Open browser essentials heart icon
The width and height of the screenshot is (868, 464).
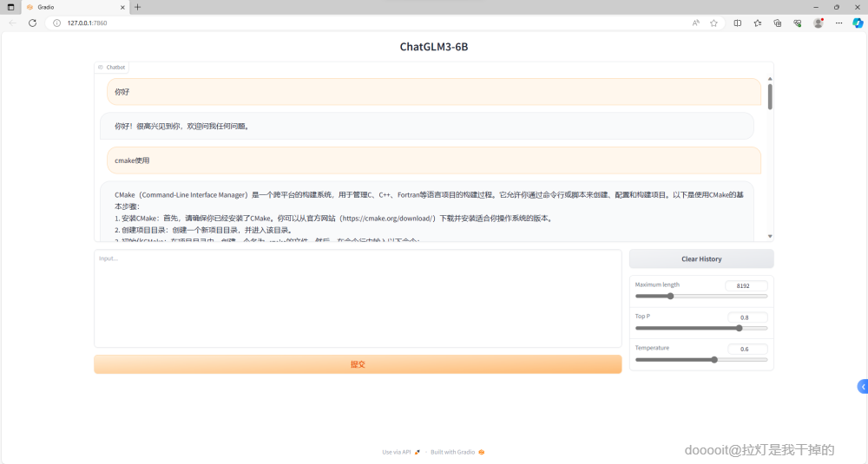(797, 23)
